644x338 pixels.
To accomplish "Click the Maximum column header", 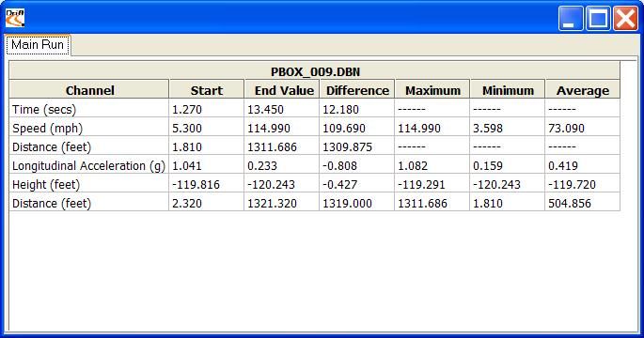I will tap(432, 89).
